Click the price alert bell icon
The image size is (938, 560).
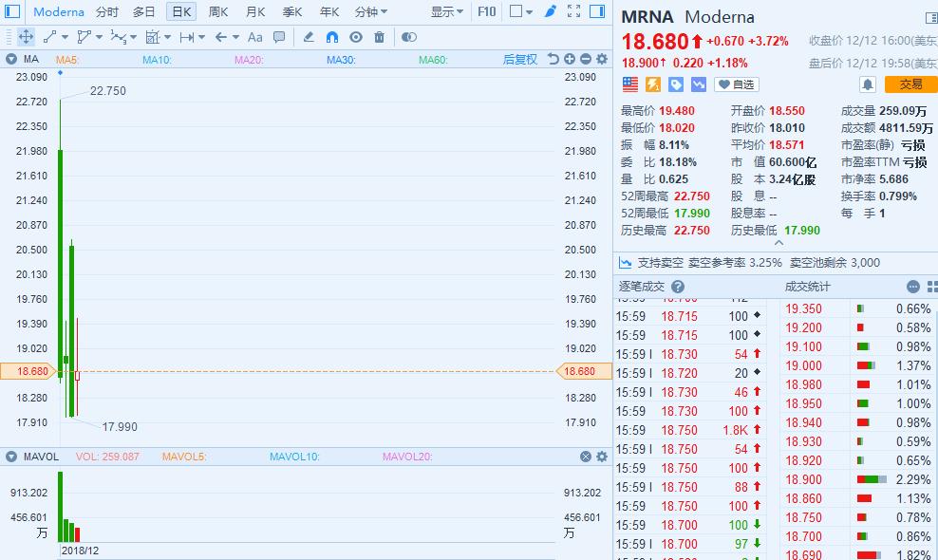click(867, 84)
